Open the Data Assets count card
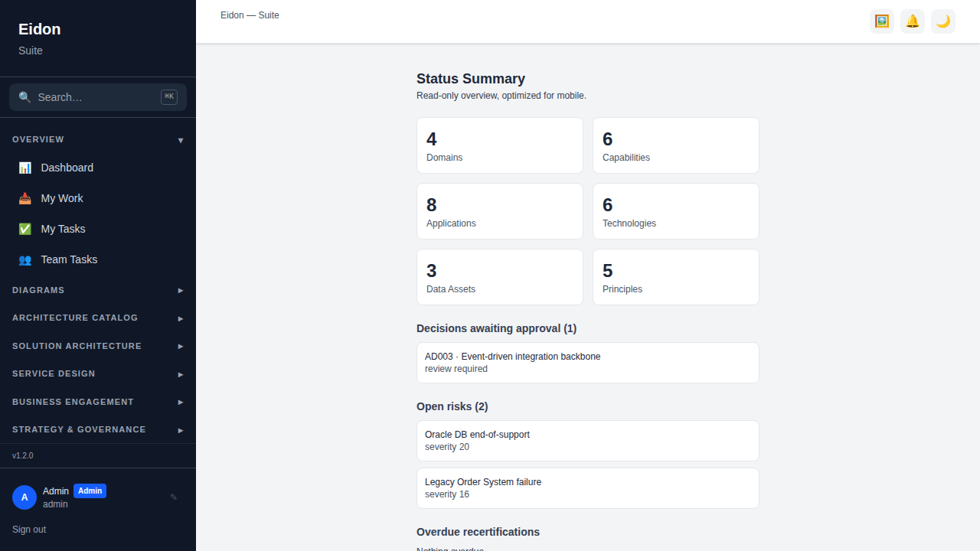The width and height of the screenshot is (980, 551). [500, 277]
